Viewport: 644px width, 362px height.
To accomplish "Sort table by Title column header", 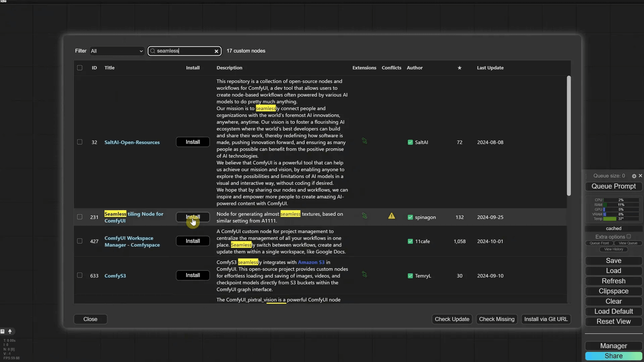I will pos(109,68).
